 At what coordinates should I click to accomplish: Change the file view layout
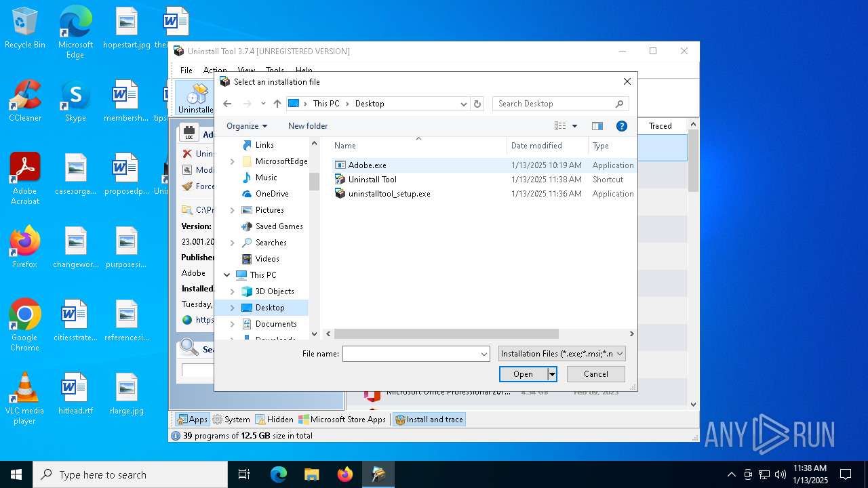click(x=560, y=126)
